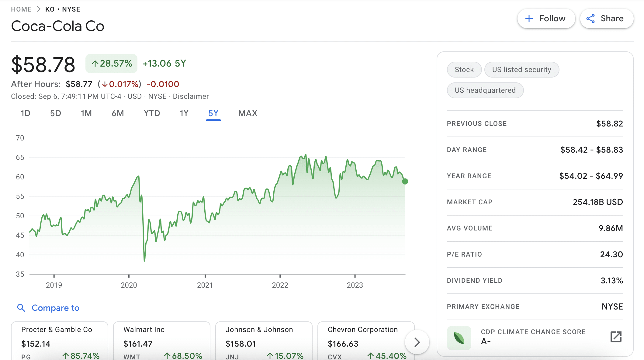The height and width of the screenshot is (360, 644).
Task: Open CDP climate score external link icon
Action: pos(616,337)
